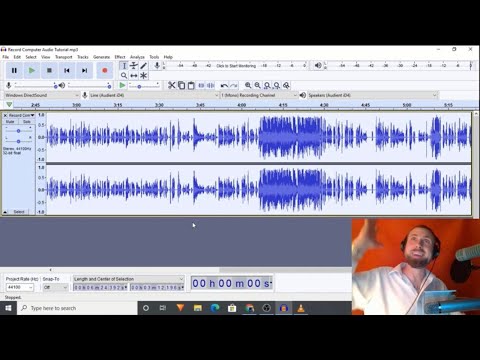Adjust the Play-at-Speed slider
The width and height of the screenshot is (480, 360).
(x=144, y=86)
